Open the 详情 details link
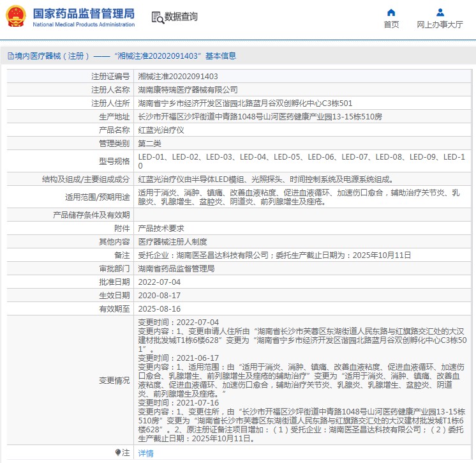The width and height of the screenshot is (476, 463). 145,453
